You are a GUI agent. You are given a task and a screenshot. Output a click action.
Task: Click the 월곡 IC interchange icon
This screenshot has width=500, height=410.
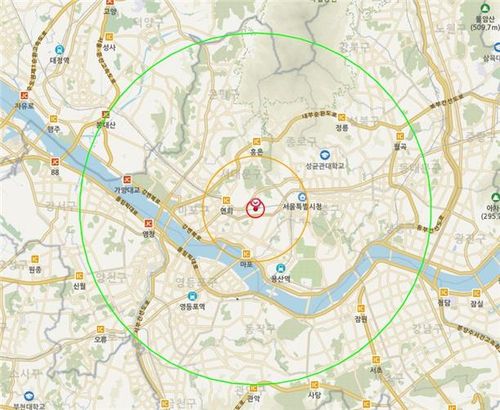[400, 136]
